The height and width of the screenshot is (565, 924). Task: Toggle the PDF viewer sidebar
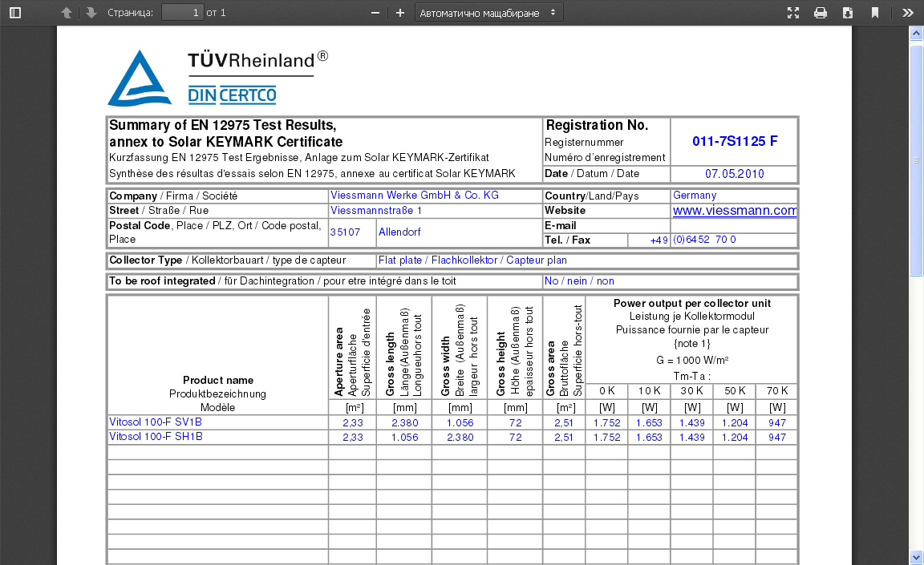tap(15, 13)
